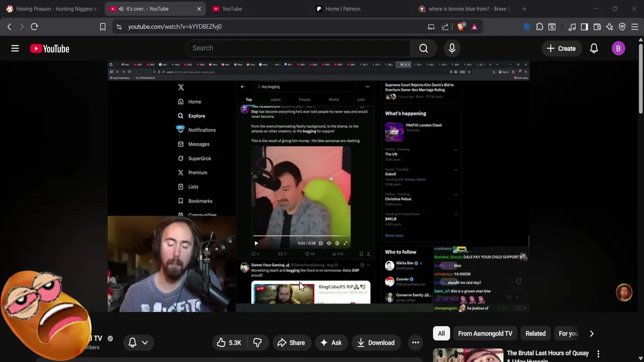Screen dimensions: 644x362
Task: Dislike the video with thumbs-down
Action: point(257,343)
